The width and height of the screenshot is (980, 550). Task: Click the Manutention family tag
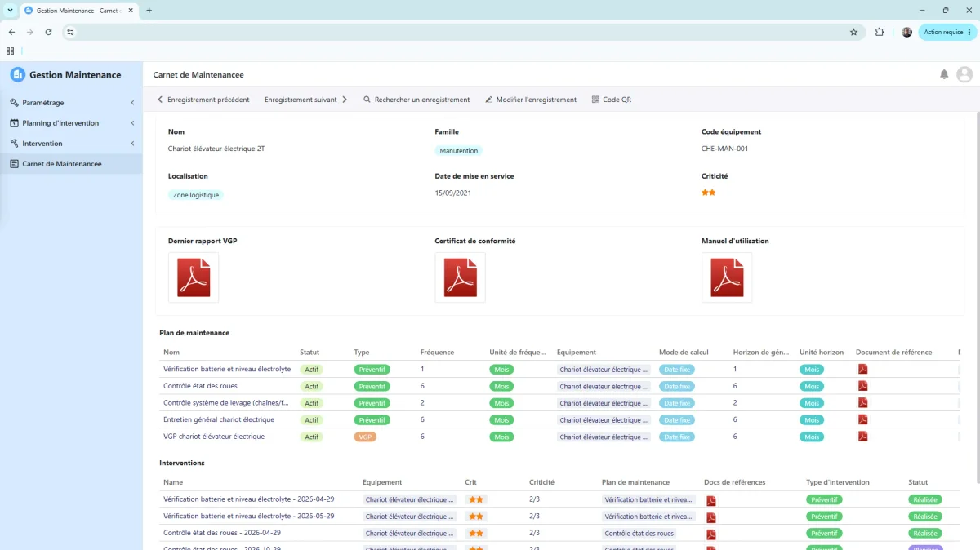click(459, 151)
